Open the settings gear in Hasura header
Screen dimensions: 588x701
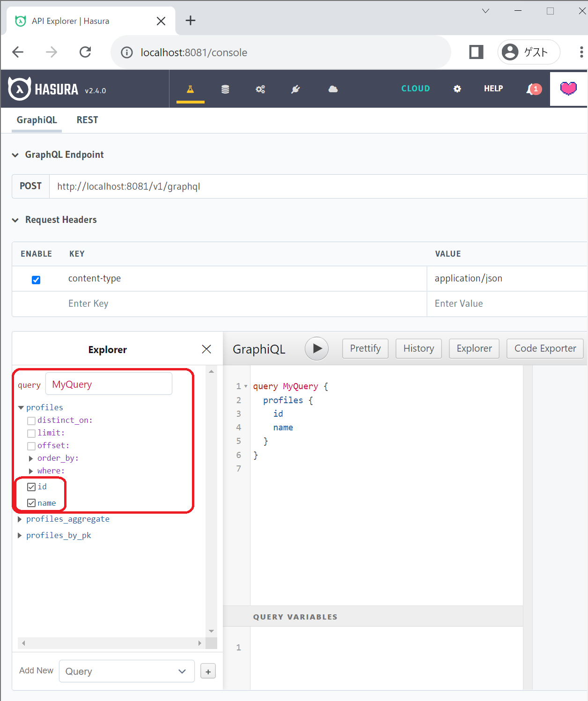(457, 89)
